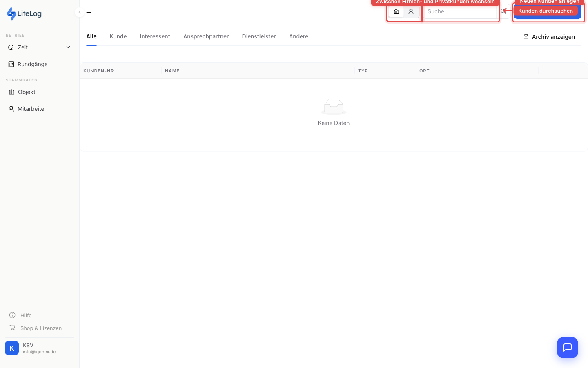The width and height of the screenshot is (588, 368).
Task: Select the Kunde tab
Action: coord(118,36)
